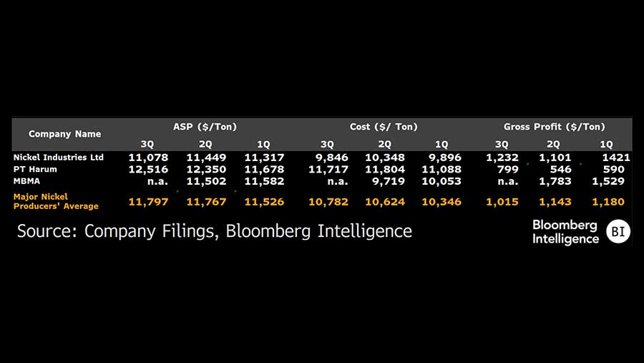The width and height of the screenshot is (644, 363).
Task: Click the Cost ($/ Ton) group header
Action: click(384, 127)
